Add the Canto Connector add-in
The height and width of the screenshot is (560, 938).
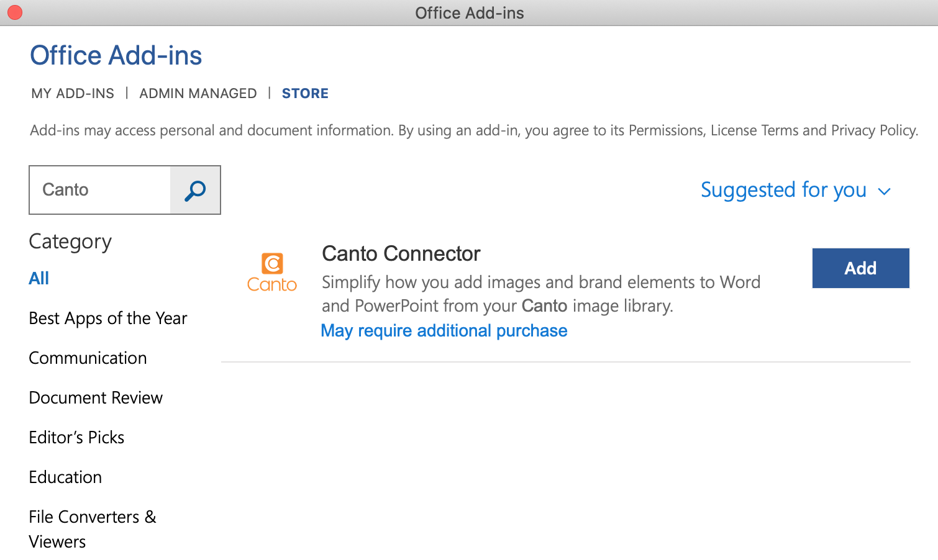coord(860,268)
